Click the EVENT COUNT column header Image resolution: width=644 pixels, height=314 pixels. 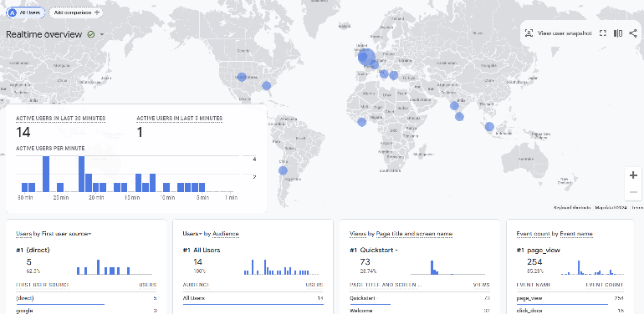(605, 285)
